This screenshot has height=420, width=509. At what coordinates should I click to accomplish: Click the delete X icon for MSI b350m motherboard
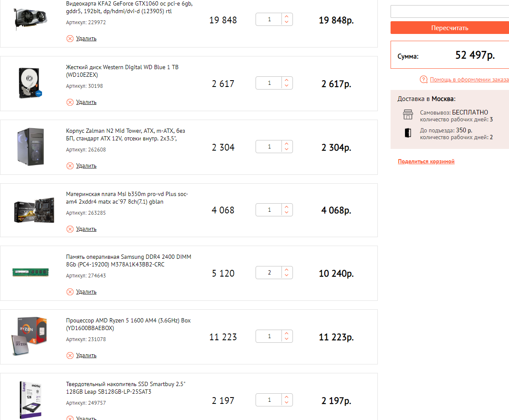[x=70, y=229]
